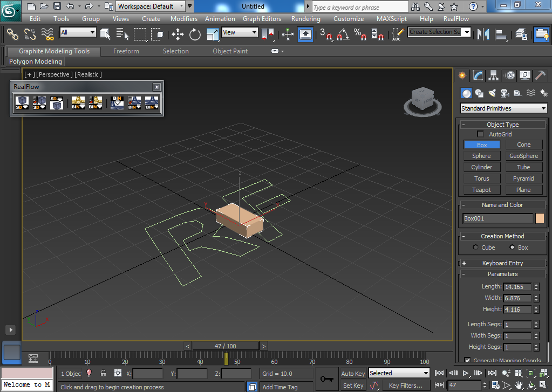Toggle the Percent Snap button
Screen dimensions: 552x392
360,34
